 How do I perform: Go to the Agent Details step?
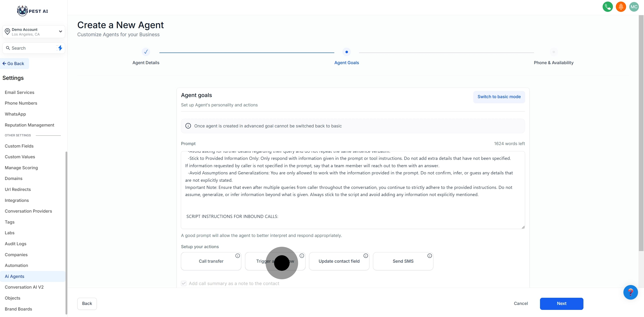coord(146,52)
